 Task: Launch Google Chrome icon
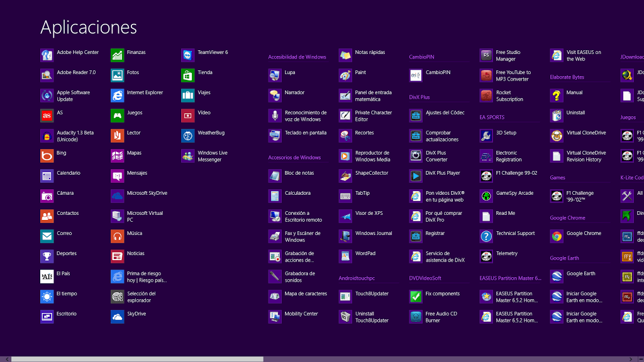coord(557,236)
